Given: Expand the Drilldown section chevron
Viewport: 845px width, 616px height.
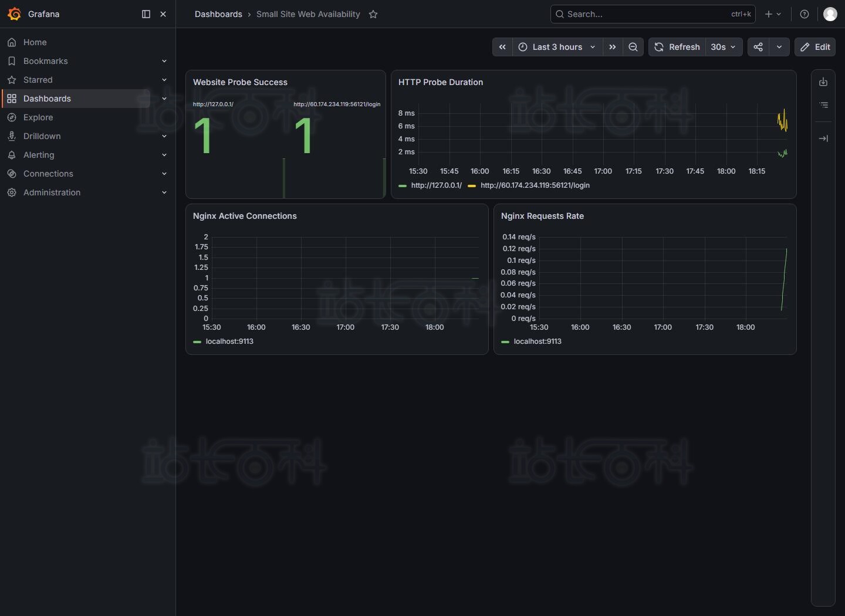Looking at the screenshot, I should 164,136.
